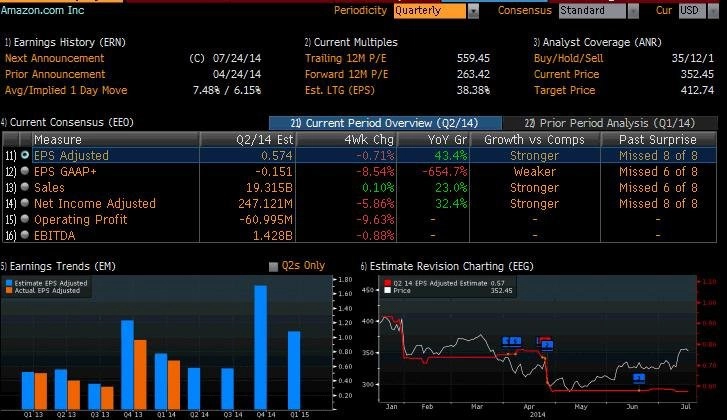Click Net Income Adjusted value 247.121M
This screenshot has height=420, width=727.
click(x=265, y=203)
